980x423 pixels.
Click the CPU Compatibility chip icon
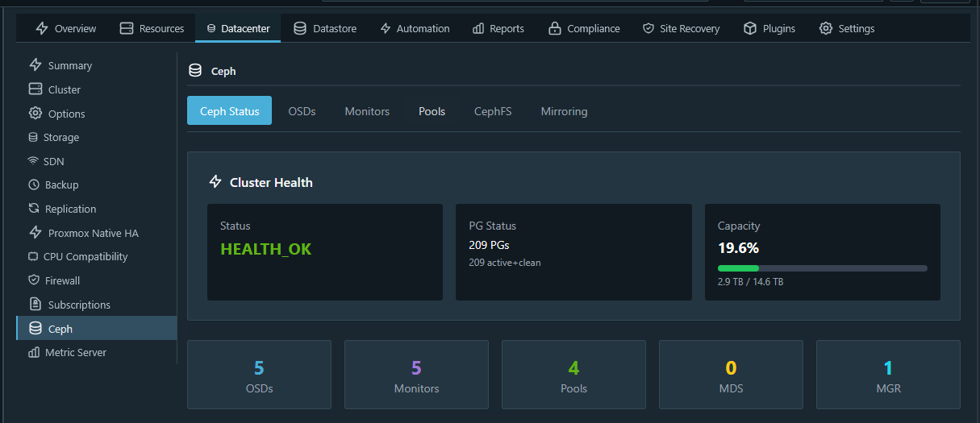click(33, 256)
